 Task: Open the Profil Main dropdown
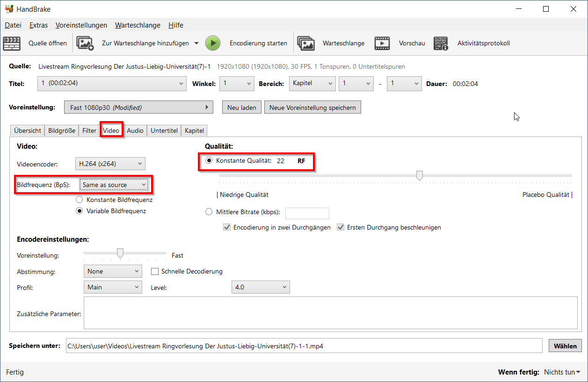coord(113,287)
